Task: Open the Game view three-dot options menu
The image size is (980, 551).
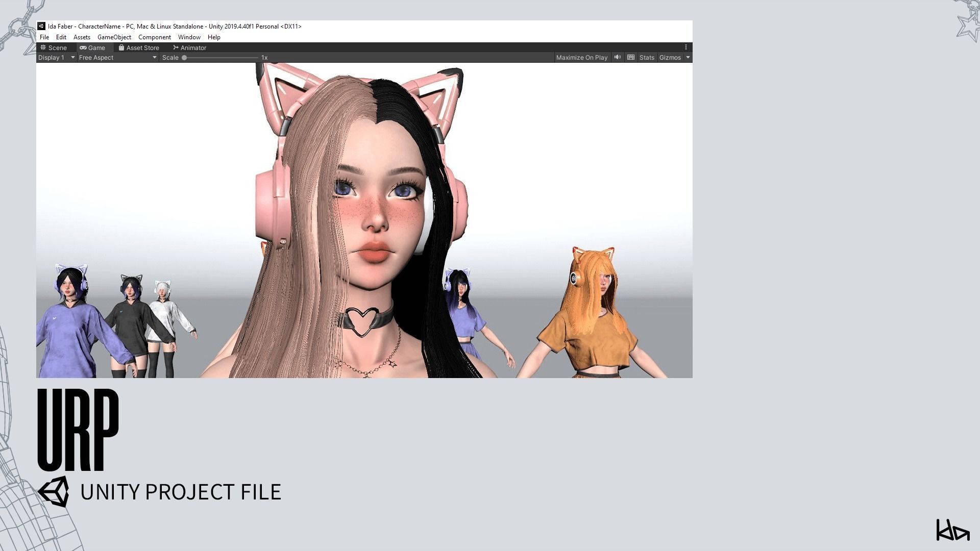Action: click(x=686, y=47)
